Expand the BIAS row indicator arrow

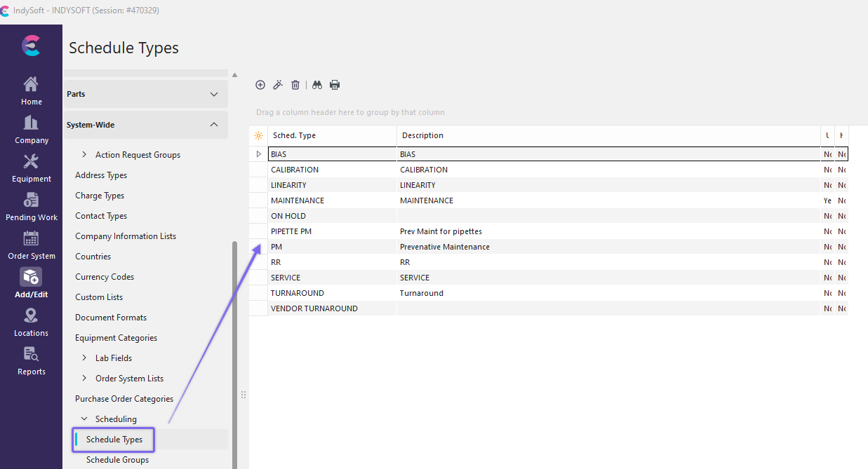click(x=258, y=154)
